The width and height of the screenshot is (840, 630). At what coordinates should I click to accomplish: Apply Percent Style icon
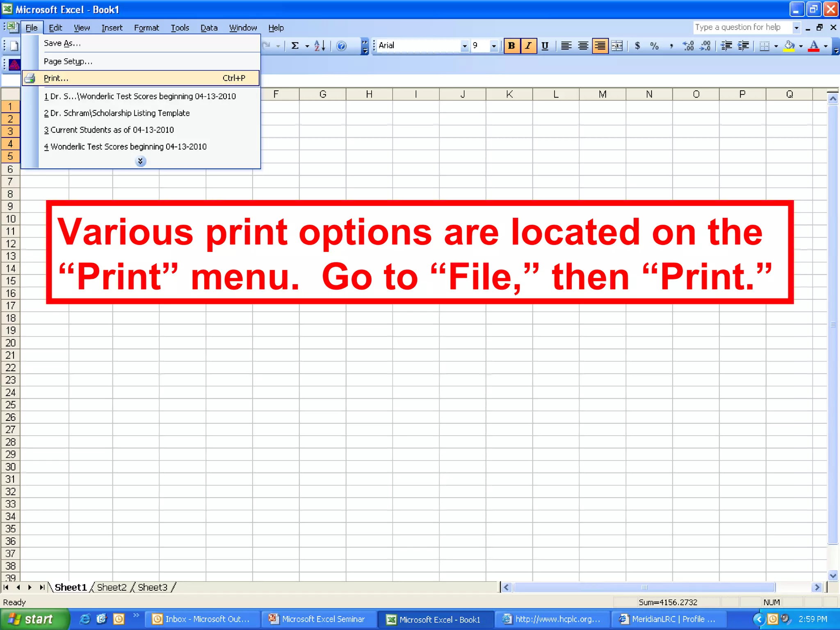point(654,46)
